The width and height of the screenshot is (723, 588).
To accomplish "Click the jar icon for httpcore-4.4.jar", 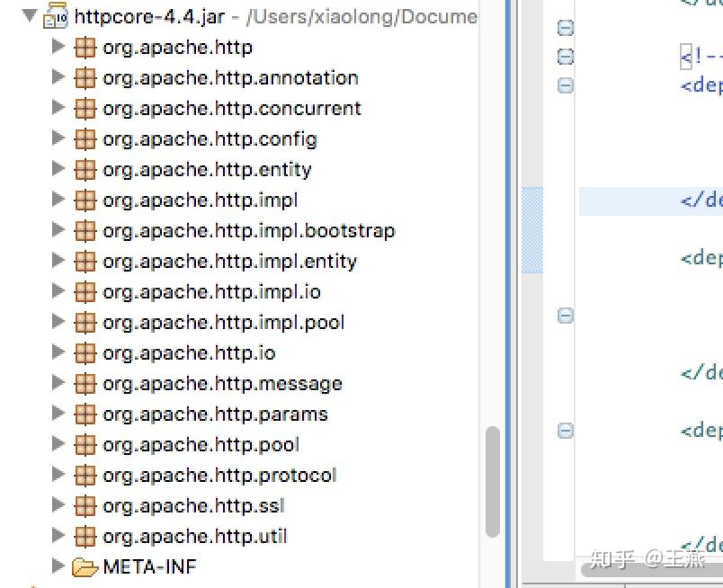I will pos(56,16).
